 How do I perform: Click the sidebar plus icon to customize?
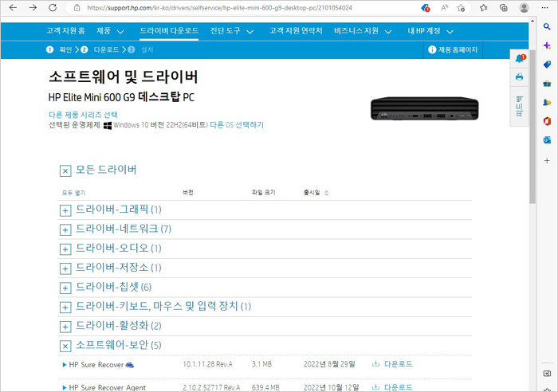(x=547, y=160)
